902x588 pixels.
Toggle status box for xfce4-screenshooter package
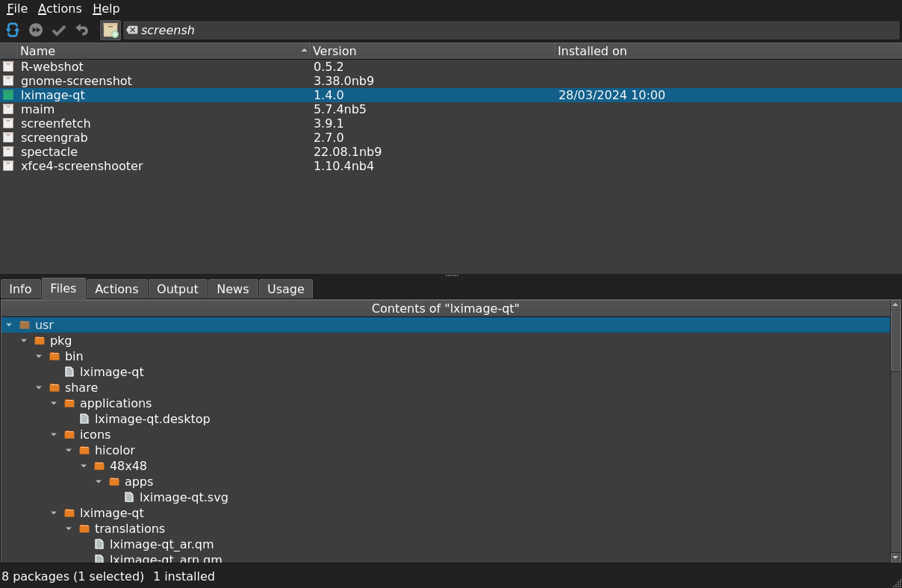(8, 166)
